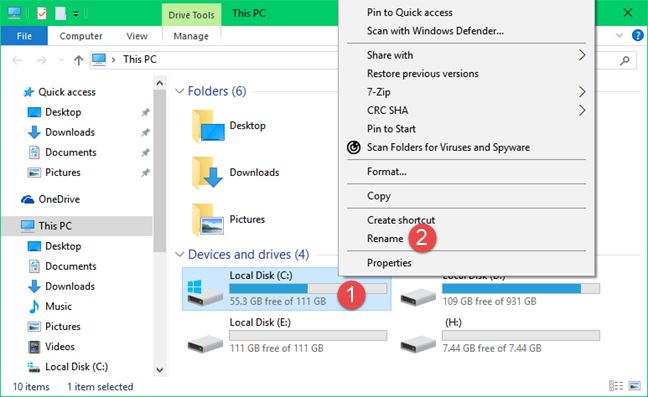Expand the 7-Zip submenu
This screenshot has height=397, width=648.
click(x=467, y=92)
